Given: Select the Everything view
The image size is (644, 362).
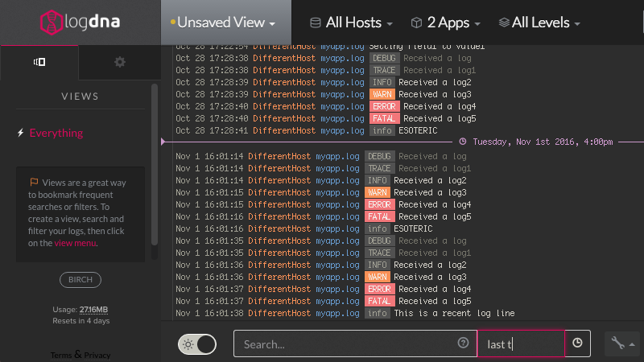Looking at the screenshot, I should point(56,133).
